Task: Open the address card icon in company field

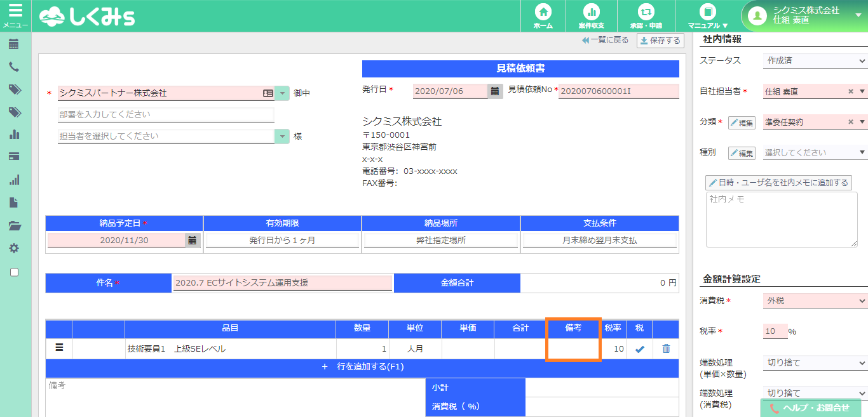Action: [268, 93]
